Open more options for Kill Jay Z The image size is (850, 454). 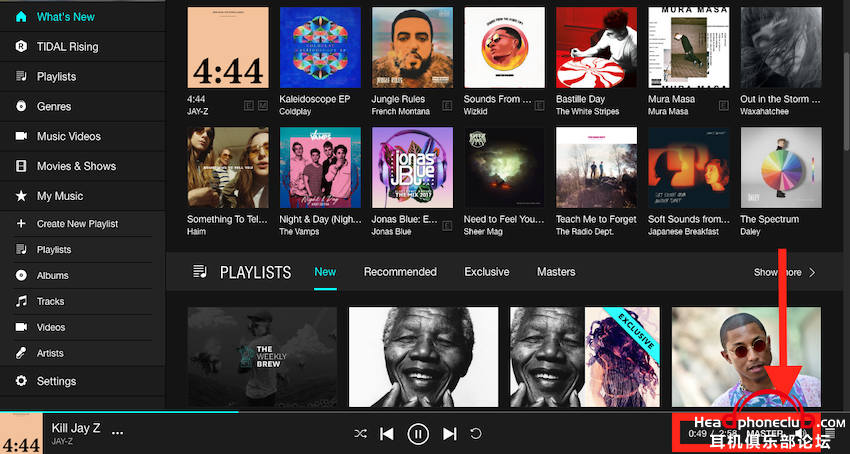117,433
